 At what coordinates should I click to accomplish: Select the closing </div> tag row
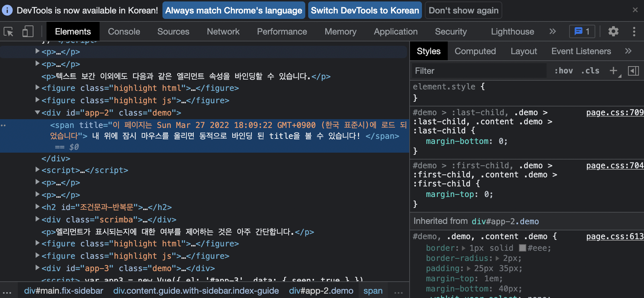(56, 158)
